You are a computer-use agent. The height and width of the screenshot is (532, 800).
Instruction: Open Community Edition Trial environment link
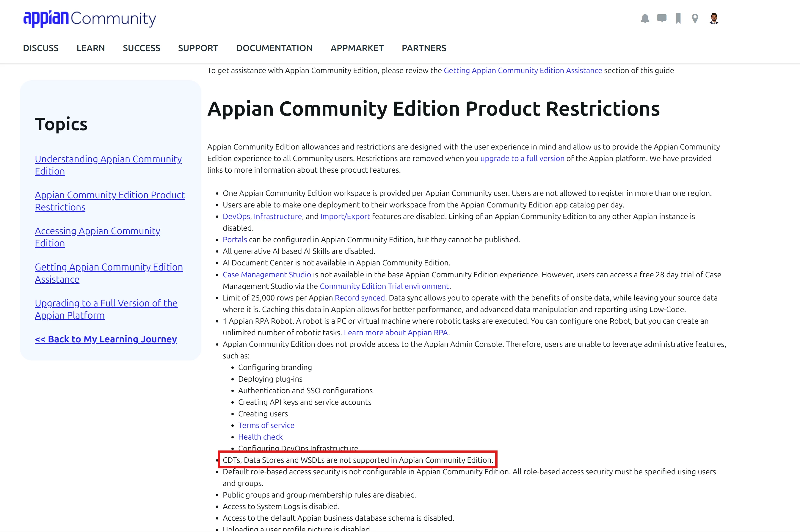pos(384,286)
